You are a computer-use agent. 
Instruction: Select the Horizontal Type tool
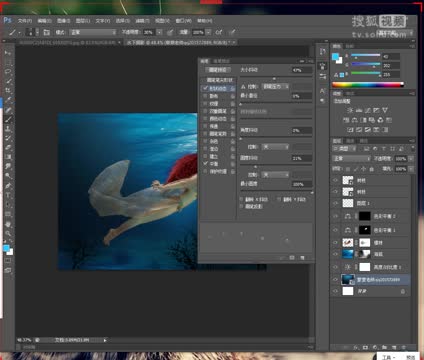pyautogui.click(x=8, y=195)
